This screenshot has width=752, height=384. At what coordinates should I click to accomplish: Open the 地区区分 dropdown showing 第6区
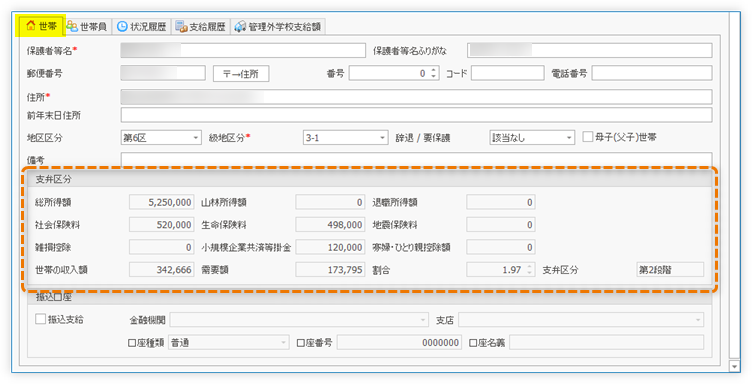(161, 138)
